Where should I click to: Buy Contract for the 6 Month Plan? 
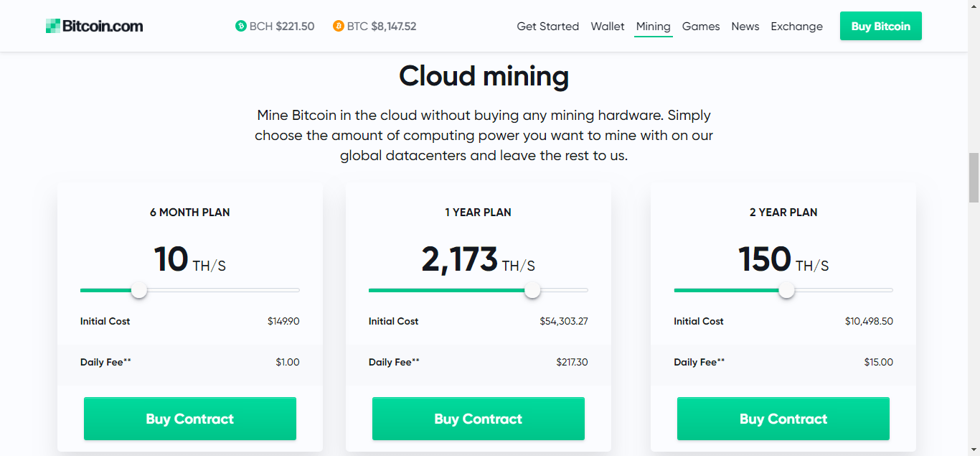coord(190,419)
